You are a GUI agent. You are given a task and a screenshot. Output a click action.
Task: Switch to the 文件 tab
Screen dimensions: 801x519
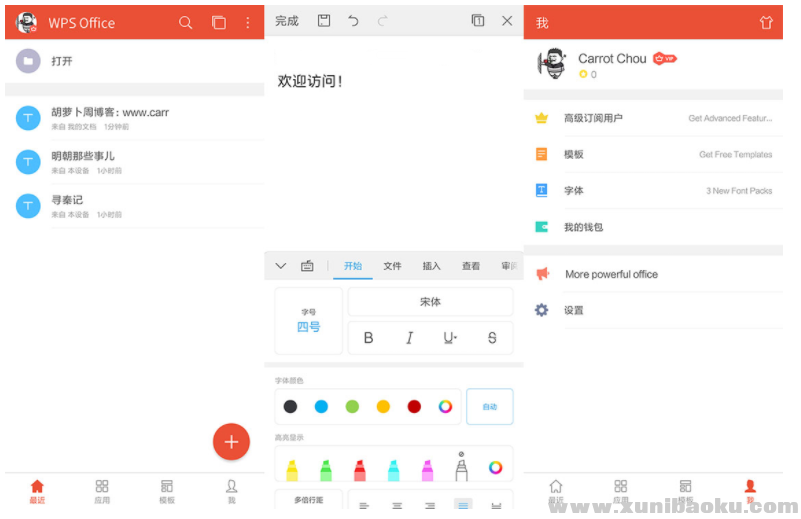(392, 266)
